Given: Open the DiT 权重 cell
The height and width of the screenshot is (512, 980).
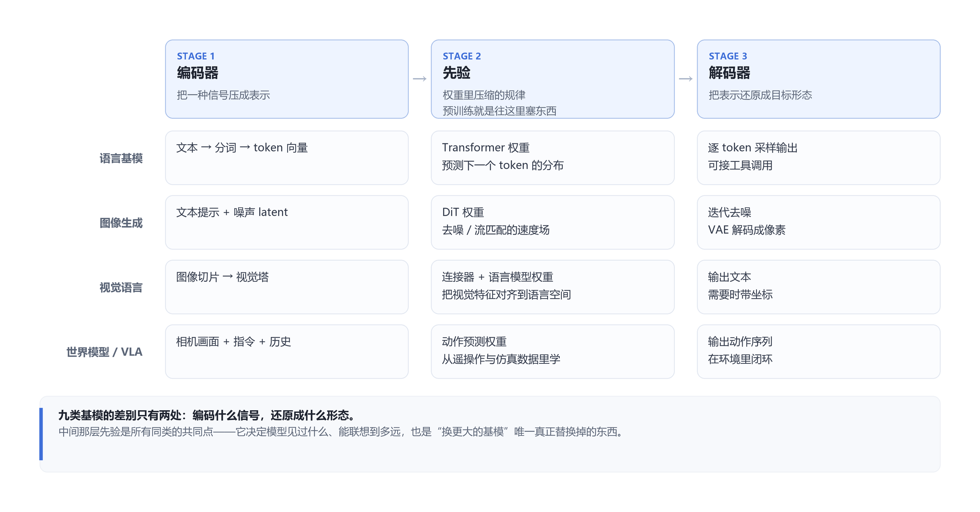Looking at the screenshot, I should pos(552,222).
